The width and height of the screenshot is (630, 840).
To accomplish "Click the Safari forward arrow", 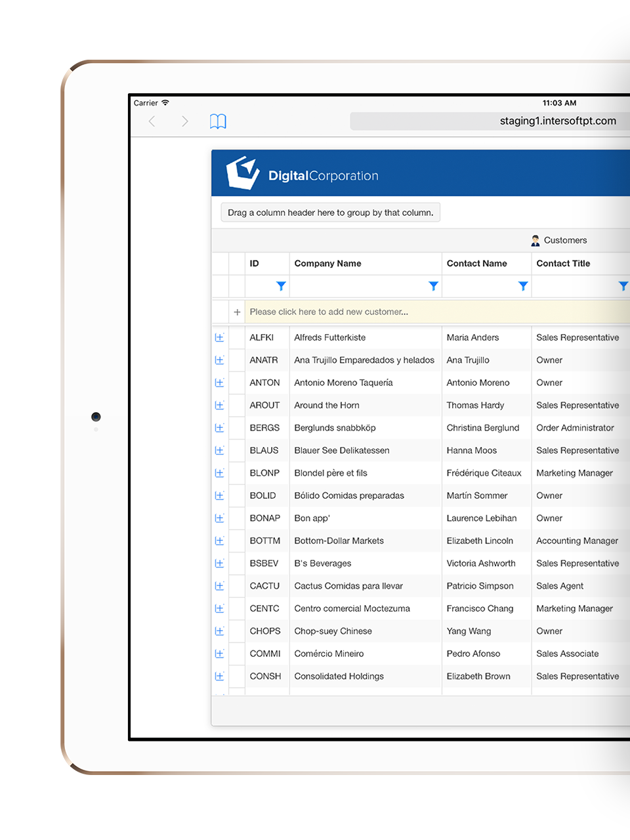I will coord(184,121).
